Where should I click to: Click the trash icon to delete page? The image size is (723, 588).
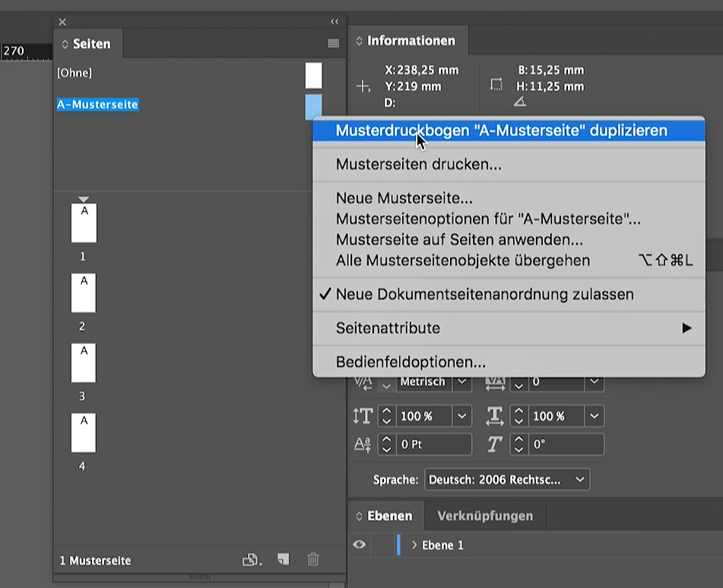(x=313, y=560)
